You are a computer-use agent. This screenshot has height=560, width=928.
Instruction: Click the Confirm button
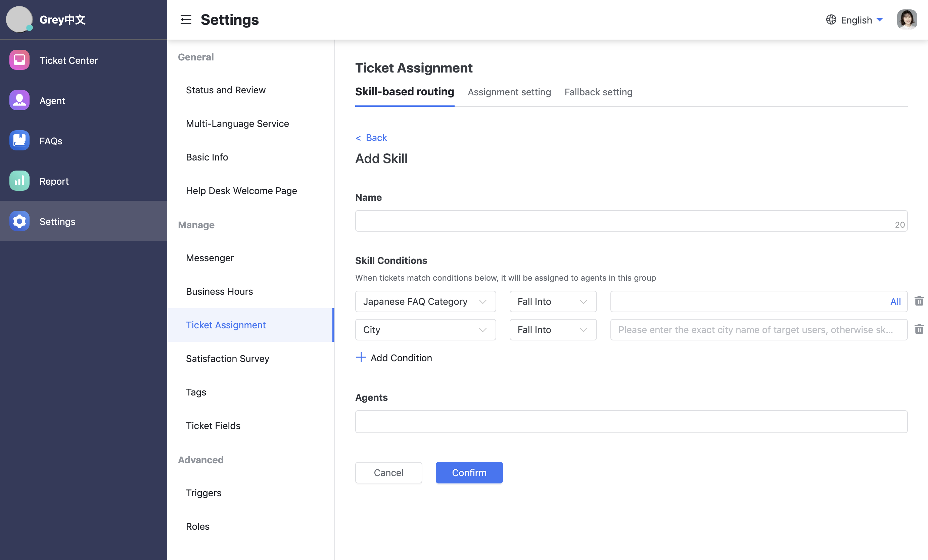[x=469, y=473]
